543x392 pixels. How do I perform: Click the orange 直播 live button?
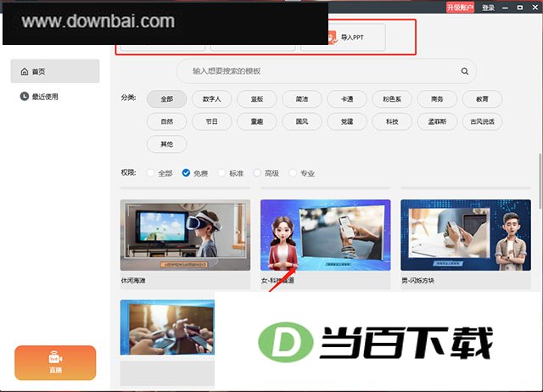55,362
